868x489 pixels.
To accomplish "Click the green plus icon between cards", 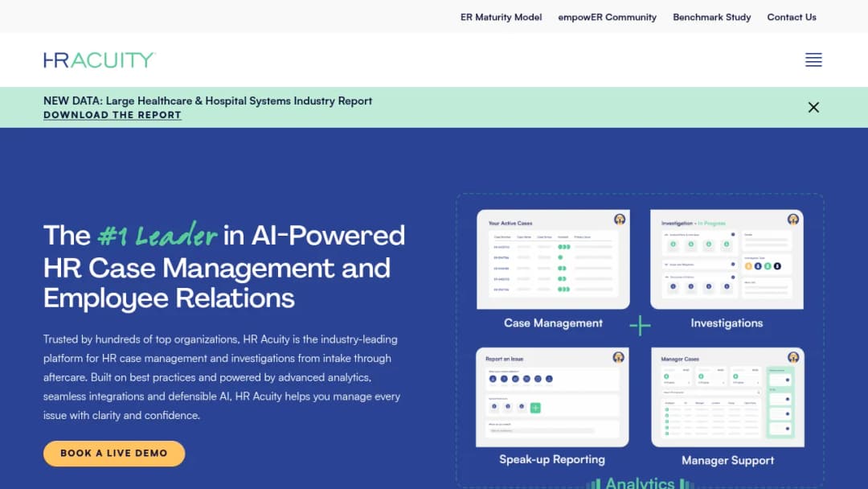I will [640, 326].
